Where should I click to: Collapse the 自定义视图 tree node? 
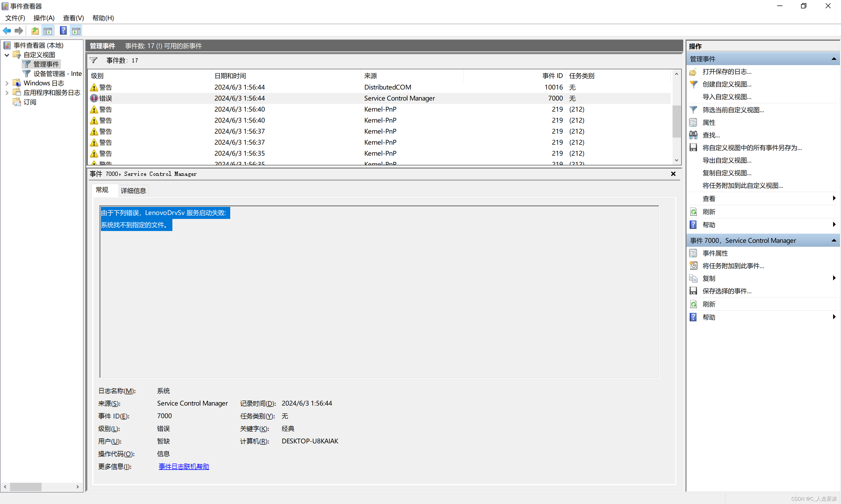pos(7,55)
